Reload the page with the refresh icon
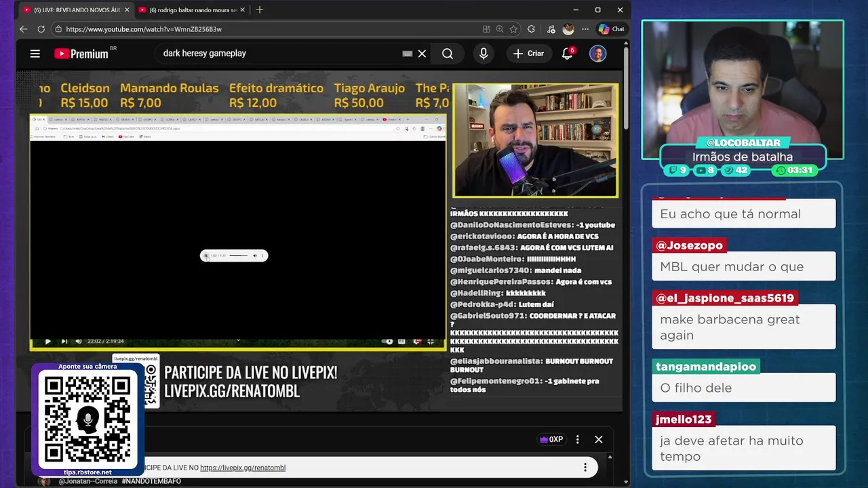The image size is (868, 488). [x=41, y=29]
